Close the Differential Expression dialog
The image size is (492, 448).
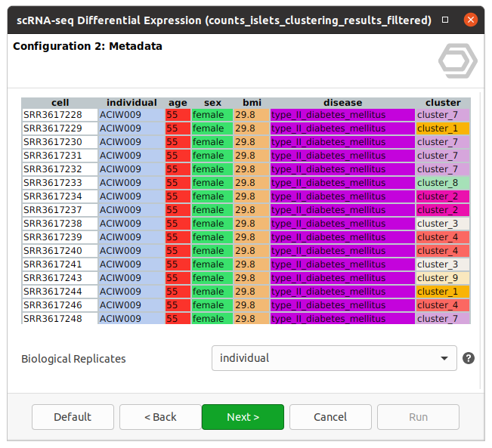[x=470, y=20]
